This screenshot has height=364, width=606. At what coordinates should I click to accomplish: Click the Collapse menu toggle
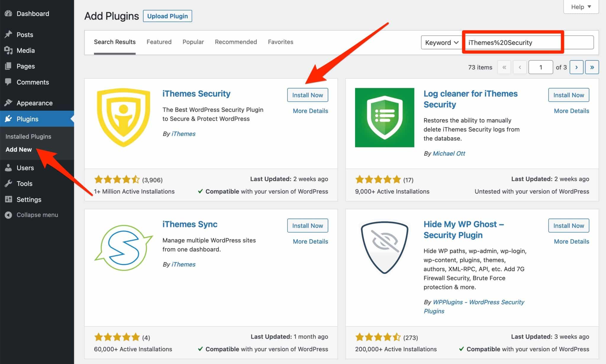(x=33, y=215)
